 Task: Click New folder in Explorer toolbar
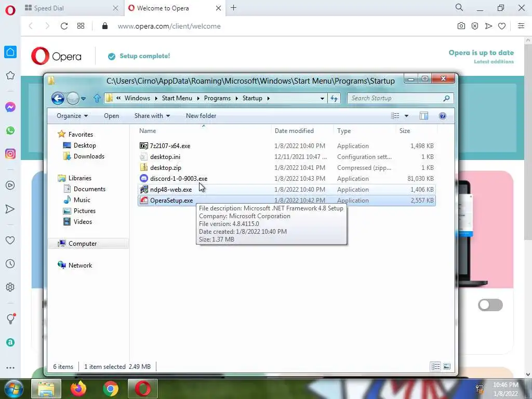tap(201, 116)
